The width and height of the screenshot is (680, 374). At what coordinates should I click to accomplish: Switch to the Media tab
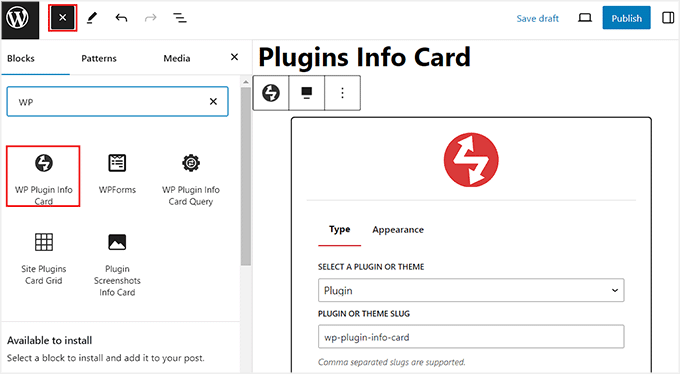click(177, 58)
